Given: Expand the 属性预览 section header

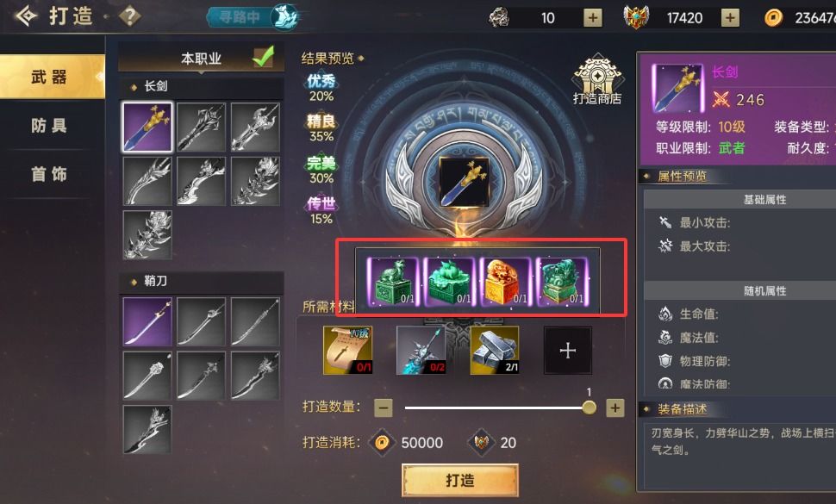Looking at the screenshot, I should coord(682,176).
